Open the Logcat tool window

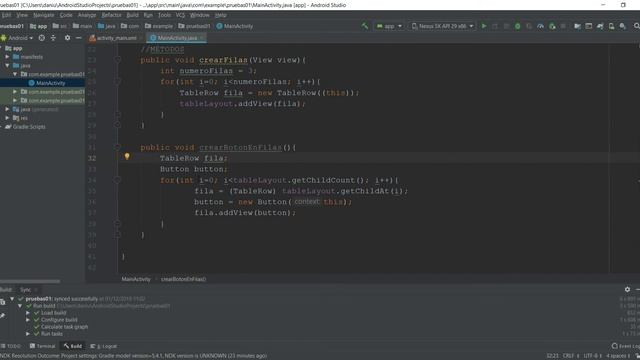click(104, 346)
